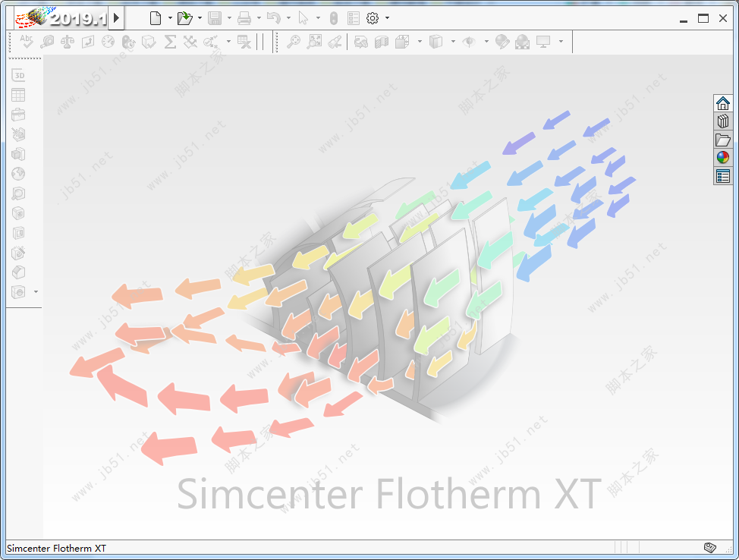Click the magnifier search sidebar icon
The image size is (739, 560).
18,193
